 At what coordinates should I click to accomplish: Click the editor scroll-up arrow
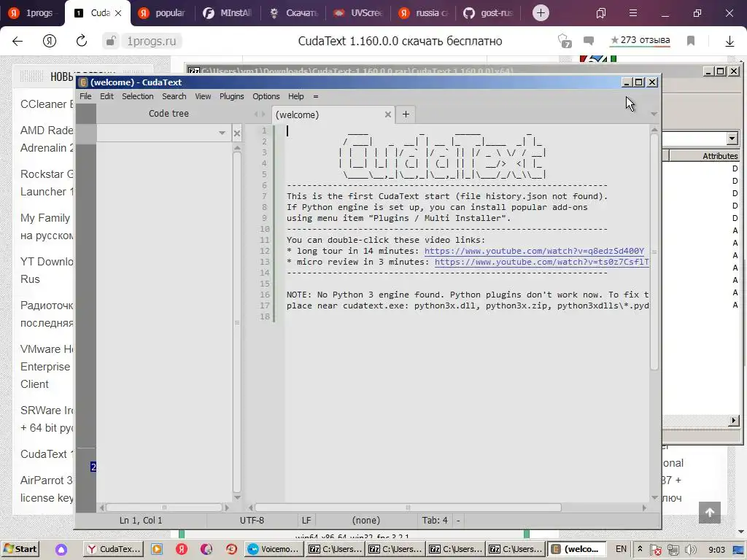[x=654, y=130]
